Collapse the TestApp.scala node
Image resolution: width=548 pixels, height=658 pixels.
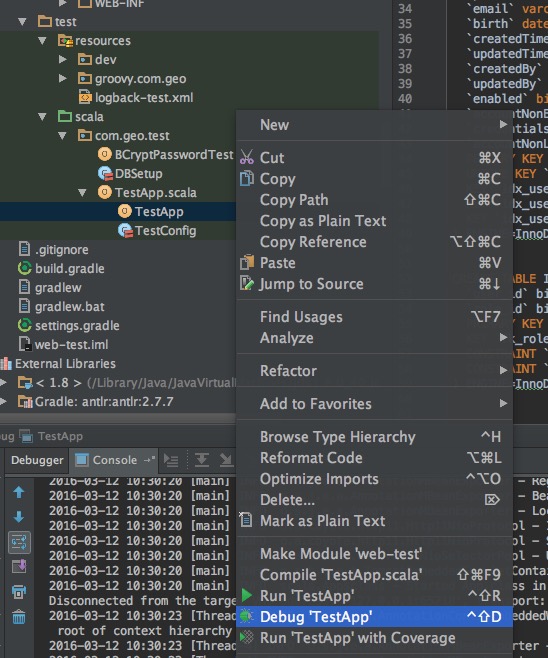tap(83, 193)
